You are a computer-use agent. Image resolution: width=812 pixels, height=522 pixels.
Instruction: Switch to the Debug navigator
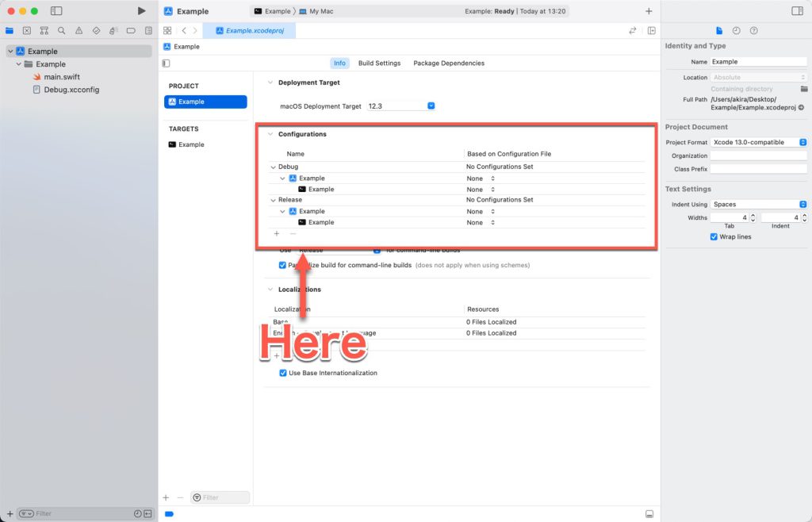[113, 31]
